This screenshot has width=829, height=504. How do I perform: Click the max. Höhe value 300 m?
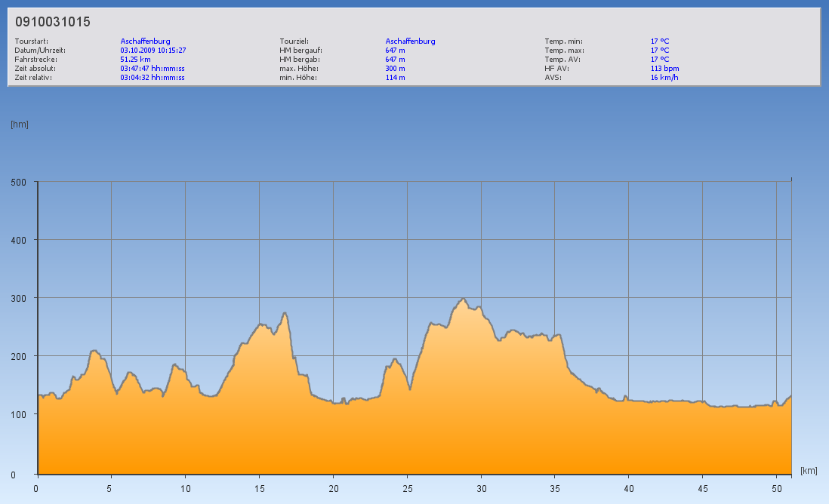coord(395,68)
